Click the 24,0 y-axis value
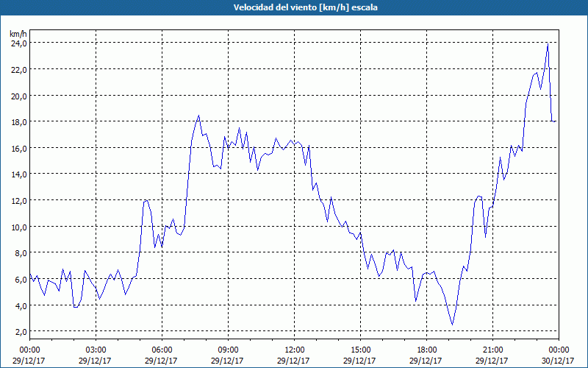This screenshot has height=368, width=588. (x=18, y=43)
